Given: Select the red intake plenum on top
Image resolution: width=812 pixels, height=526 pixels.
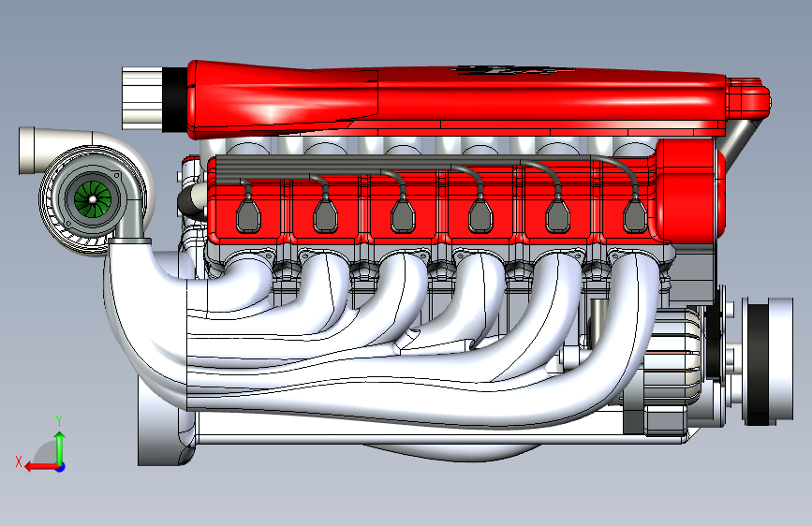Looking at the screenshot, I should click(456, 98).
